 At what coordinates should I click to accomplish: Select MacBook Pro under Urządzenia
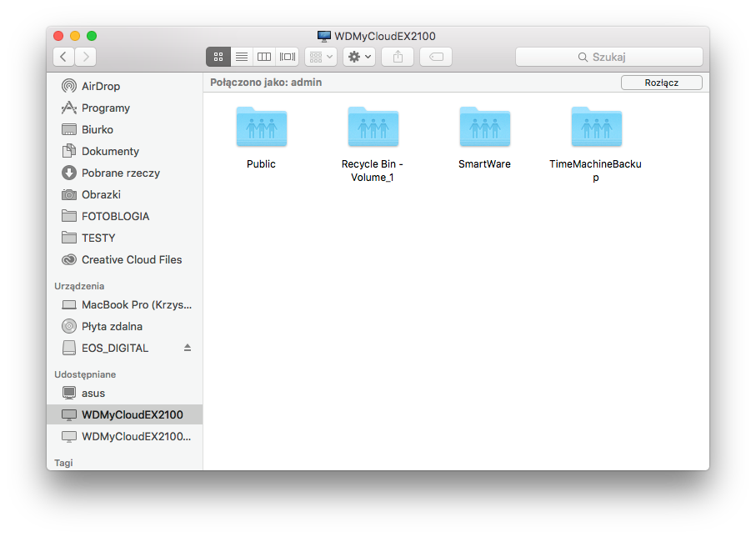(124, 305)
